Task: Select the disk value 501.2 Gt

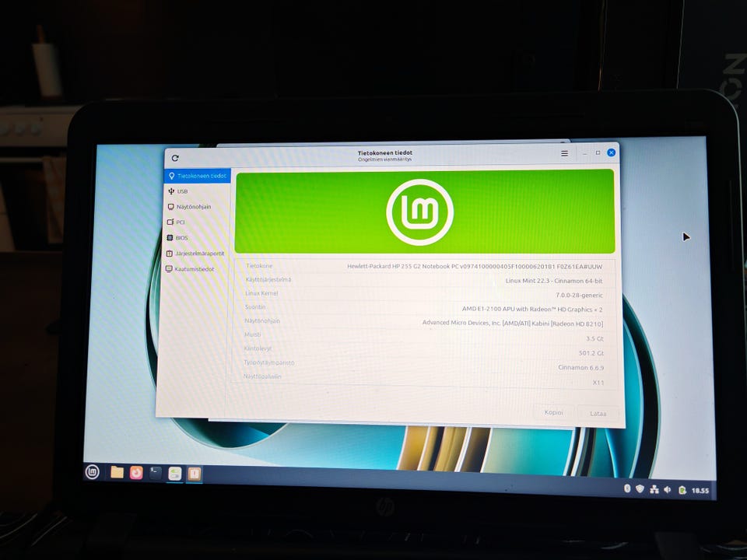Action: click(x=591, y=353)
